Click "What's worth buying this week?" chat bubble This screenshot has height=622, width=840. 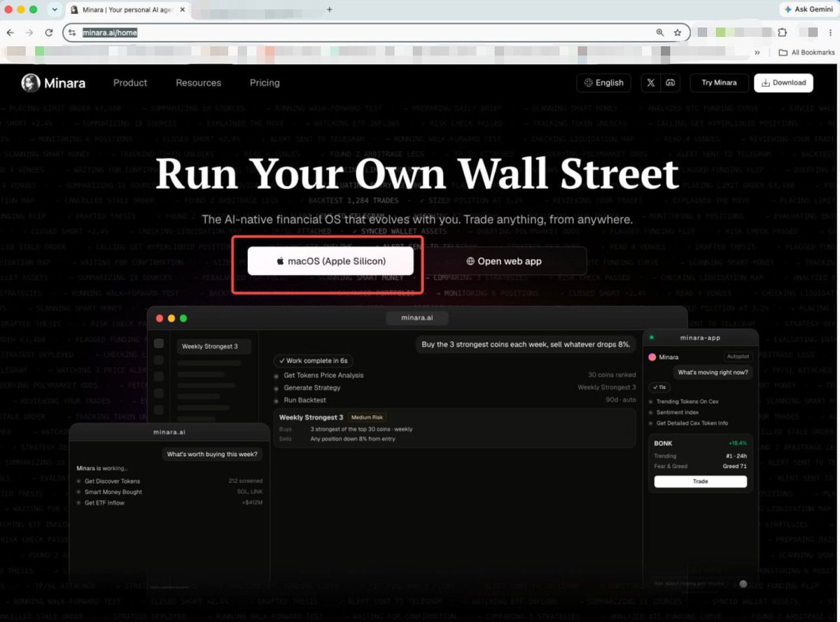pos(212,454)
